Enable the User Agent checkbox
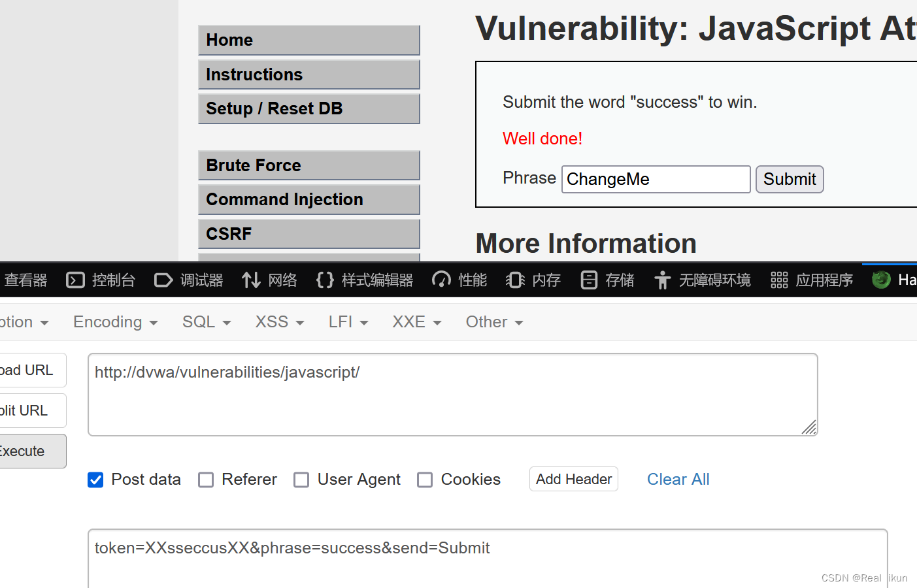Screen dimensions: 917x588 point(301,480)
